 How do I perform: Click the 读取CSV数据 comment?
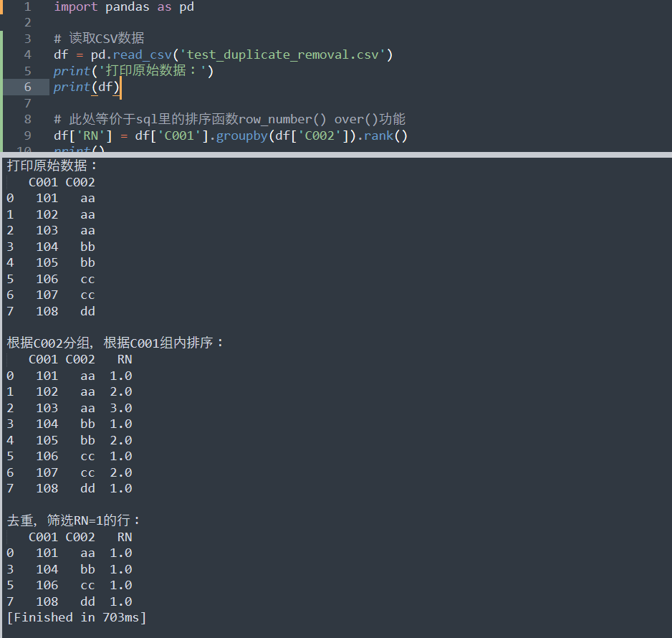click(x=97, y=38)
